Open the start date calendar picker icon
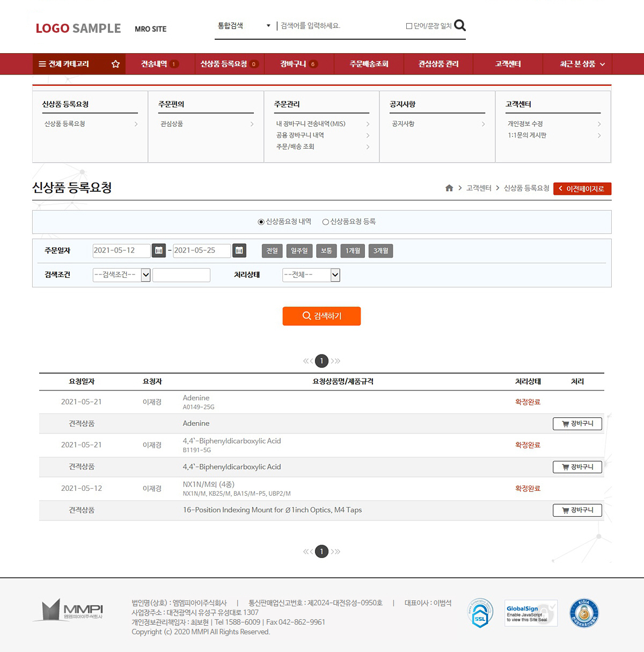This screenshot has width=644, height=652. click(x=159, y=251)
